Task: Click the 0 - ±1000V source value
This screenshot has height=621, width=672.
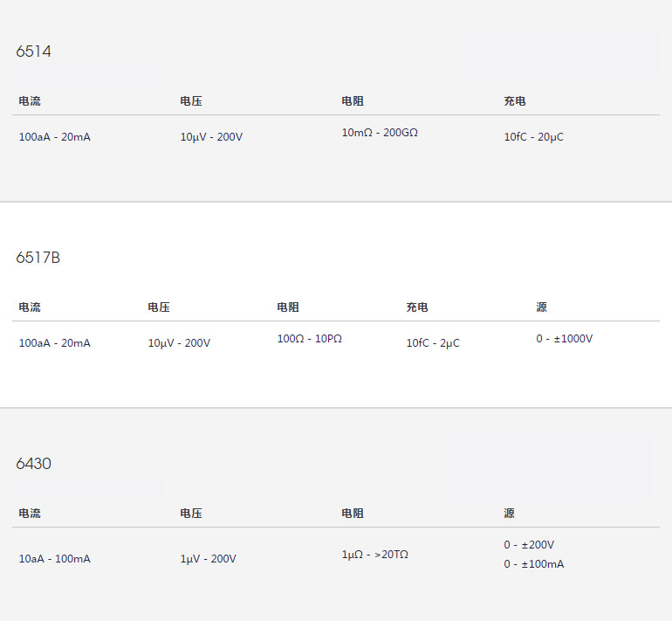Action: pyautogui.click(x=564, y=339)
